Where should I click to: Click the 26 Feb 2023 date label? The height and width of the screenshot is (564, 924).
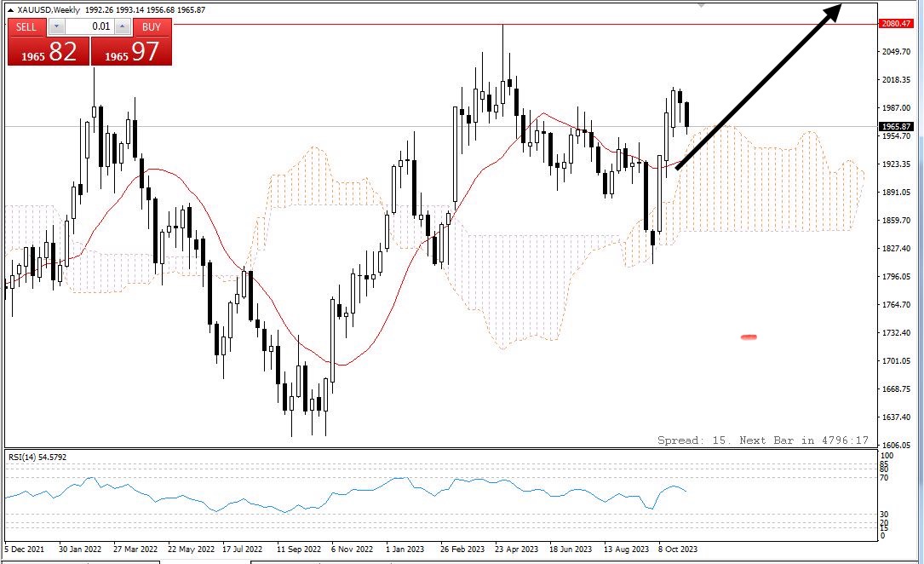(462, 550)
